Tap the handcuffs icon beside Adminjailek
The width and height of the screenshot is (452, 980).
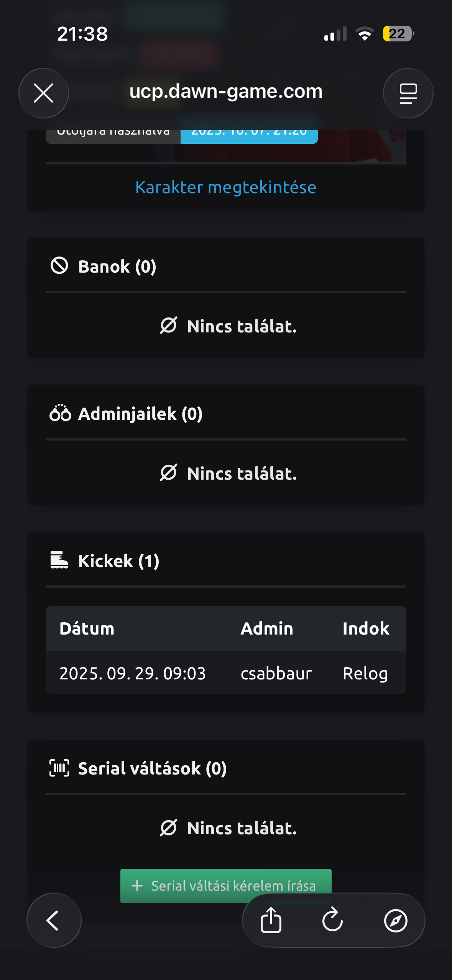click(60, 413)
